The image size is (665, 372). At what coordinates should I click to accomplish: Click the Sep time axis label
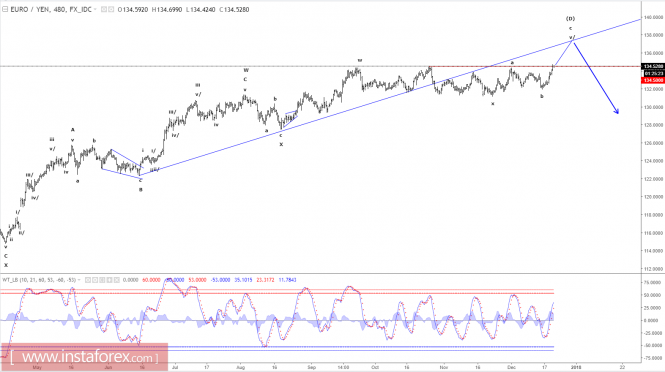312,367
